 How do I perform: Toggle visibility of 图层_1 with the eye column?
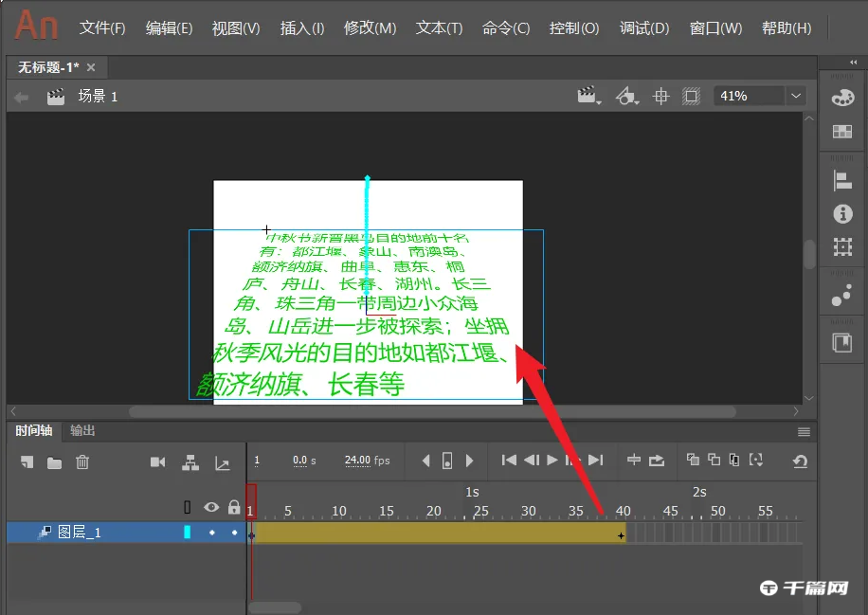(x=213, y=533)
